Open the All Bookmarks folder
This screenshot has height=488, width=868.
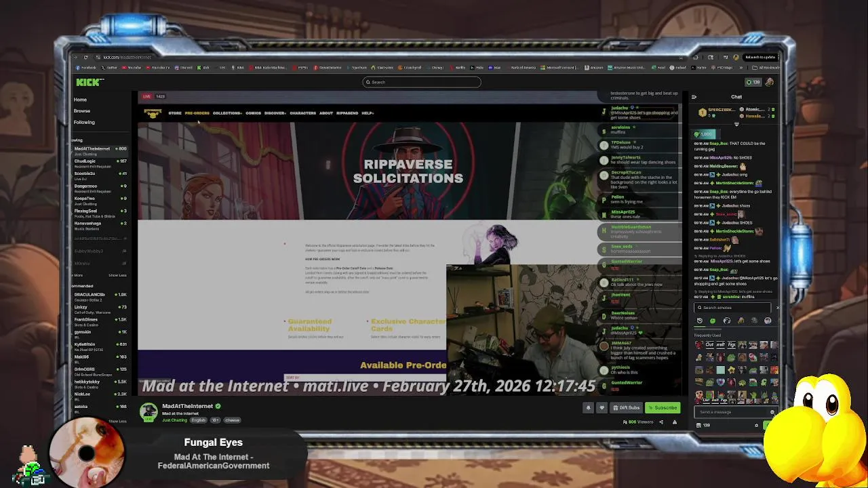click(766, 68)
